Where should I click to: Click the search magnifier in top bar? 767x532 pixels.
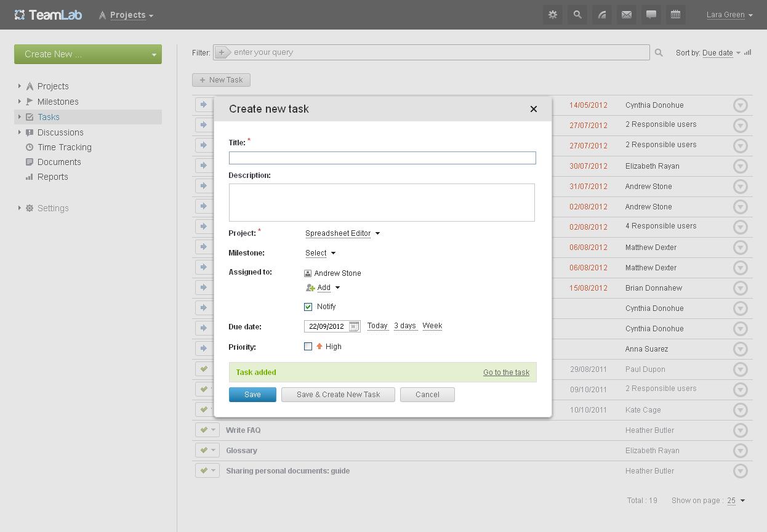pyautogui.click(x=577, y=15)
